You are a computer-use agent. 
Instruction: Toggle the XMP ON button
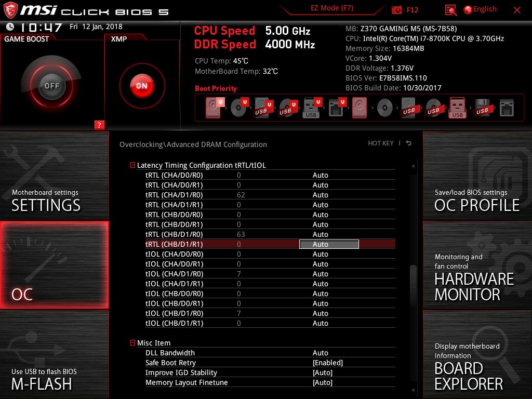(x=142, y=86)
